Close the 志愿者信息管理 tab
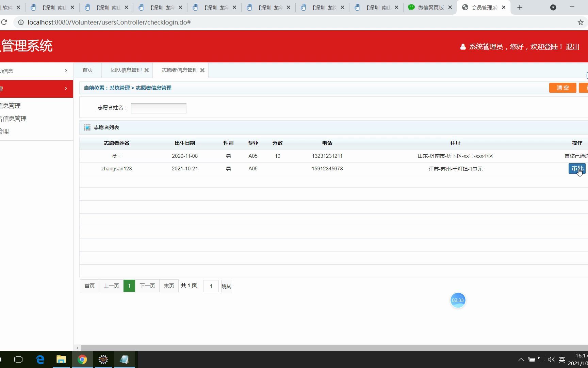Viewport: 588px width, 368px height. 202,70
